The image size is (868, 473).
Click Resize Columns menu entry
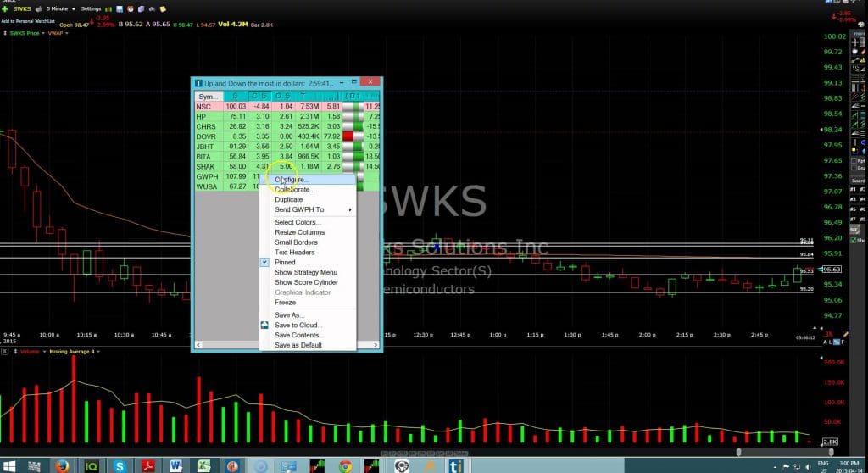pos(308,232)
